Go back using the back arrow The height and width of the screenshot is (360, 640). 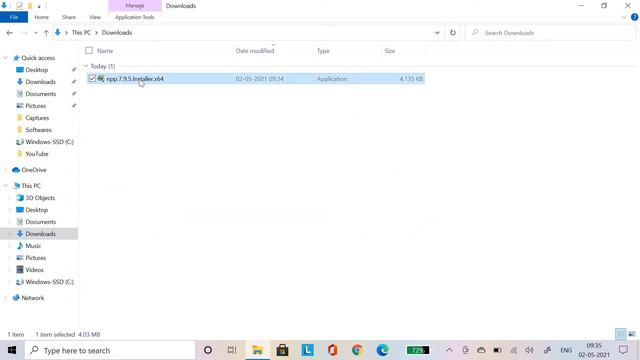click(x=9, y=33)
